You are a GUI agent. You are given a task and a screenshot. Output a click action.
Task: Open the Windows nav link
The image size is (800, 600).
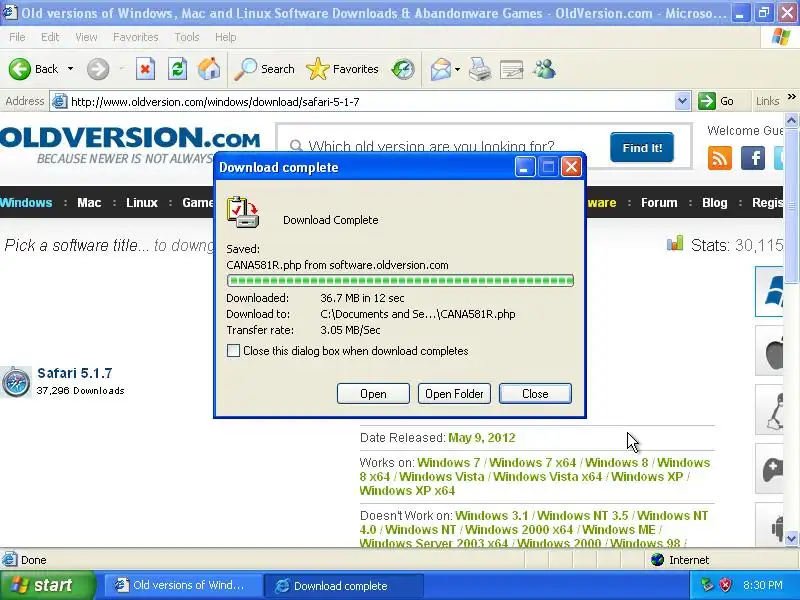click(x=26, y=203)
